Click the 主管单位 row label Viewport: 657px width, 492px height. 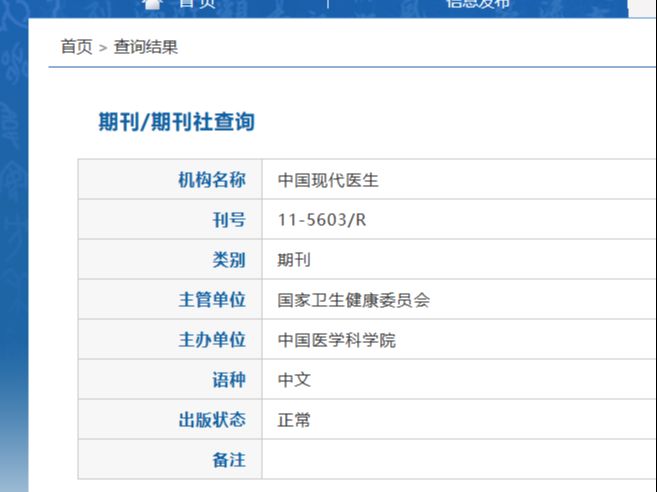[212, 300]
